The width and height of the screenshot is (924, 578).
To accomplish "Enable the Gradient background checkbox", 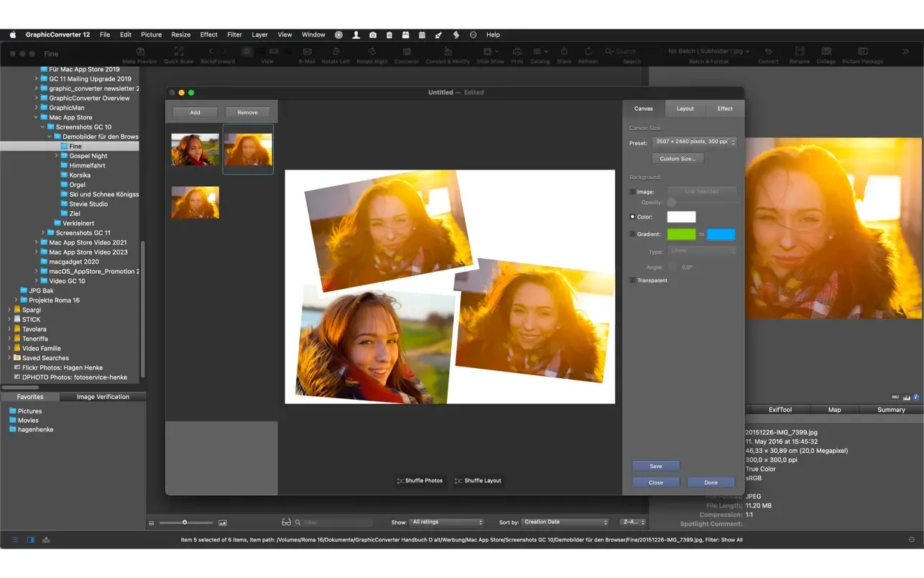I will click(x=632, y=234).
